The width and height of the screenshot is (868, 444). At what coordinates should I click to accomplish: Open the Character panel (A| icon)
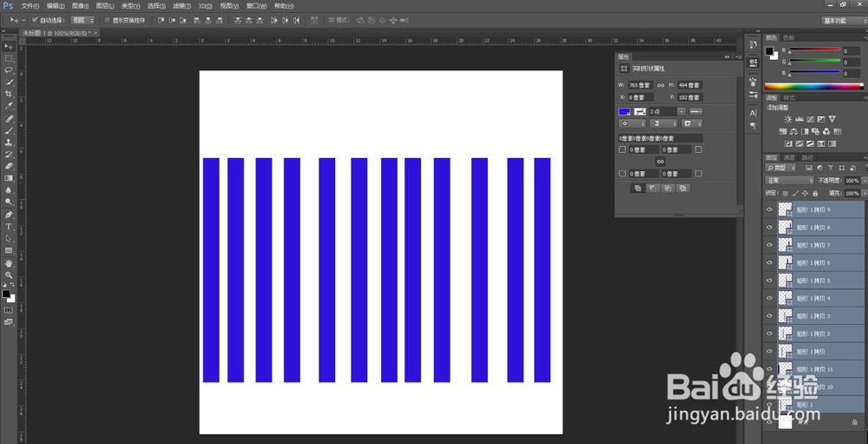click(753, 113)
